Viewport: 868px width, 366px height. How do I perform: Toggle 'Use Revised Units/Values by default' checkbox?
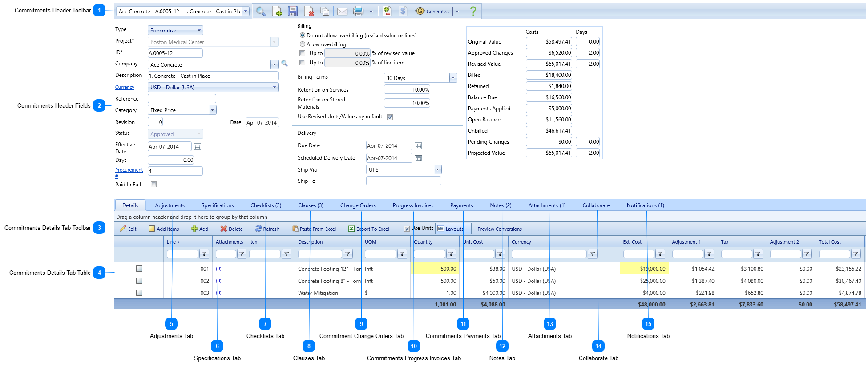coord(390,117)
